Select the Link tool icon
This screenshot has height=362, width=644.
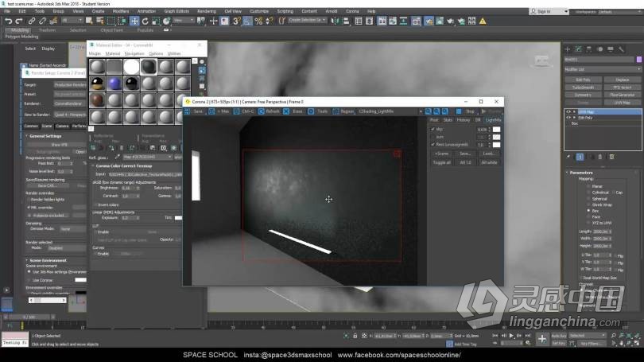(x=32, y=21)
